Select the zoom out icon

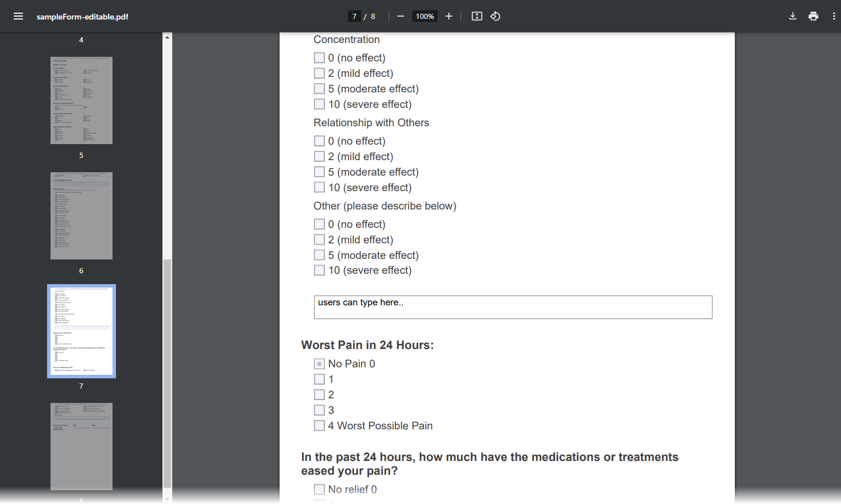coord(400,16)
